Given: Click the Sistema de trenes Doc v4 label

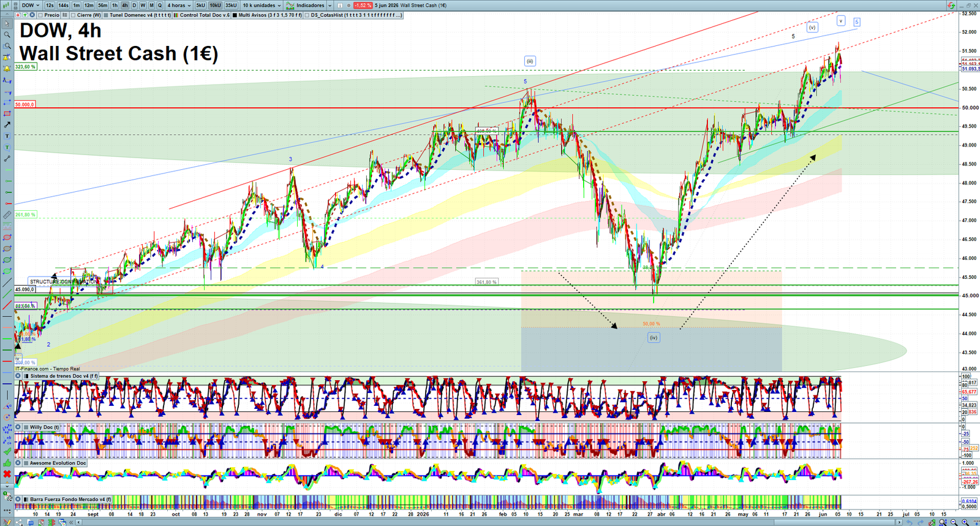Looking at the screenshot, I should [64, 376].
